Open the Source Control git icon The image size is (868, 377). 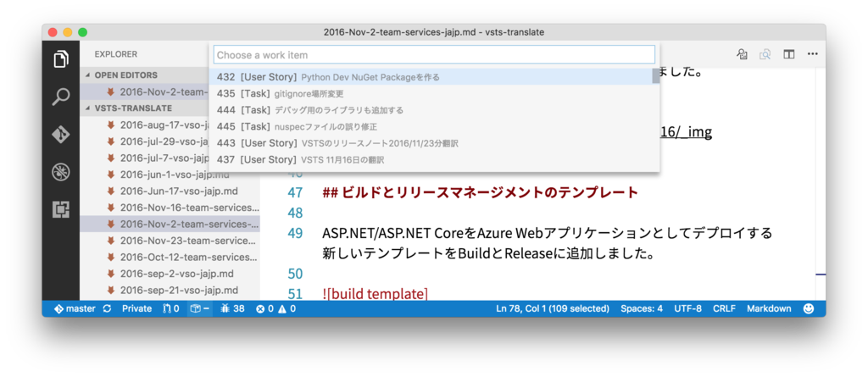61,135
